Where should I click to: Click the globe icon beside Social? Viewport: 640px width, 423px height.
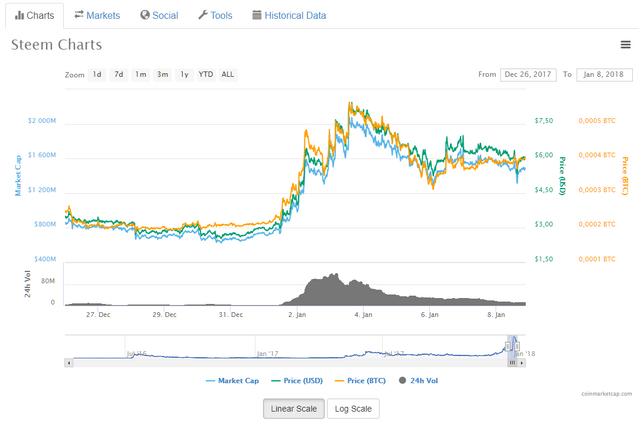(x=145, y=15)
